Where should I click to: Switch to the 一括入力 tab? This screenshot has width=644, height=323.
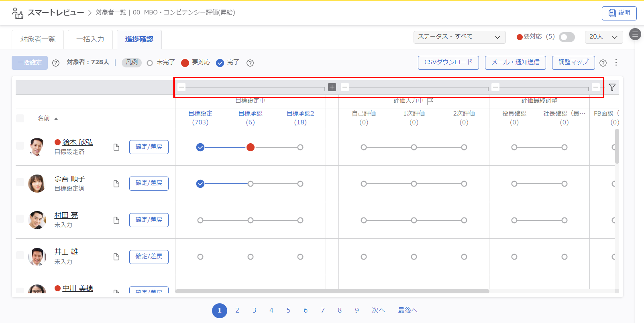(x=90, y=39)
